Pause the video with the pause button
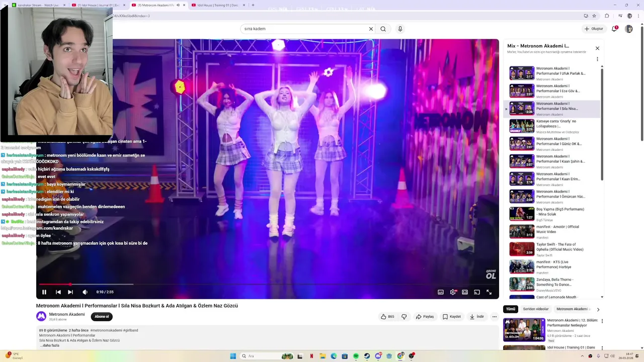This screenshot has height=362, width=644. point(44,292)
